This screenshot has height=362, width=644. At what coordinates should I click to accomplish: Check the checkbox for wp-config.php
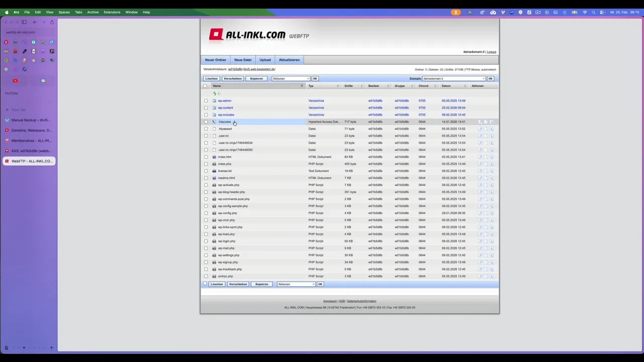[x=206, y=213]
